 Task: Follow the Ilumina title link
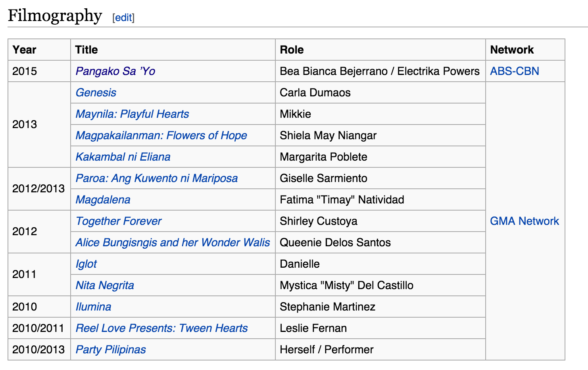[93, 307]
